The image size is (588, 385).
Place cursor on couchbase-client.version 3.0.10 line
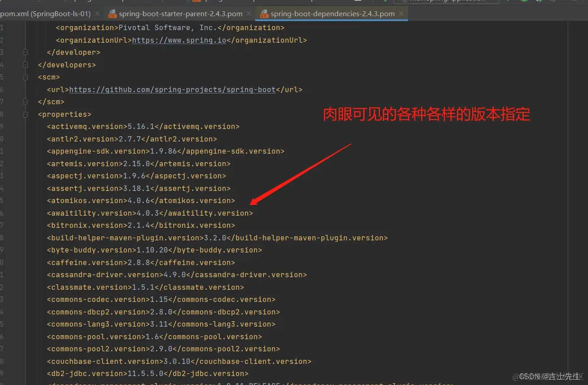179,361
